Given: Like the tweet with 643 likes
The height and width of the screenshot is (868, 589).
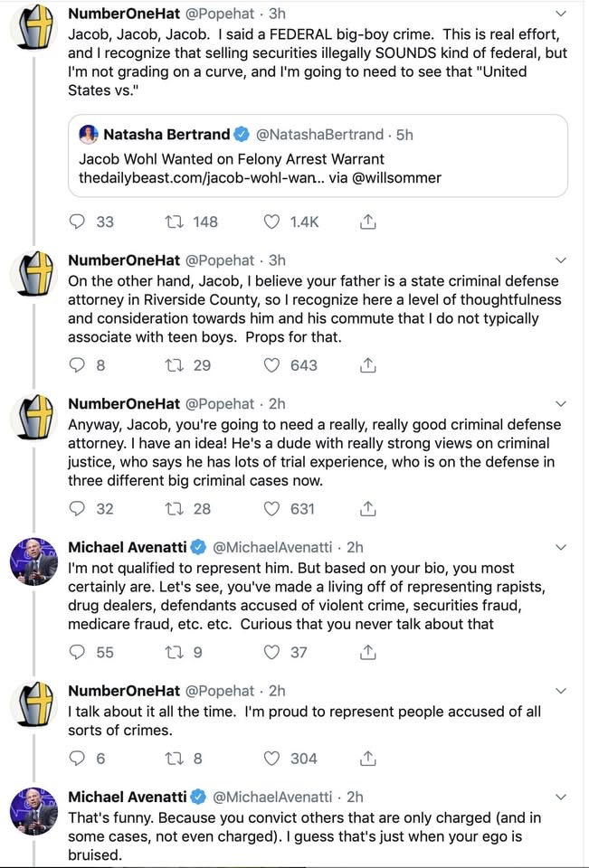Looking at the screenshot, I should 271,365.
